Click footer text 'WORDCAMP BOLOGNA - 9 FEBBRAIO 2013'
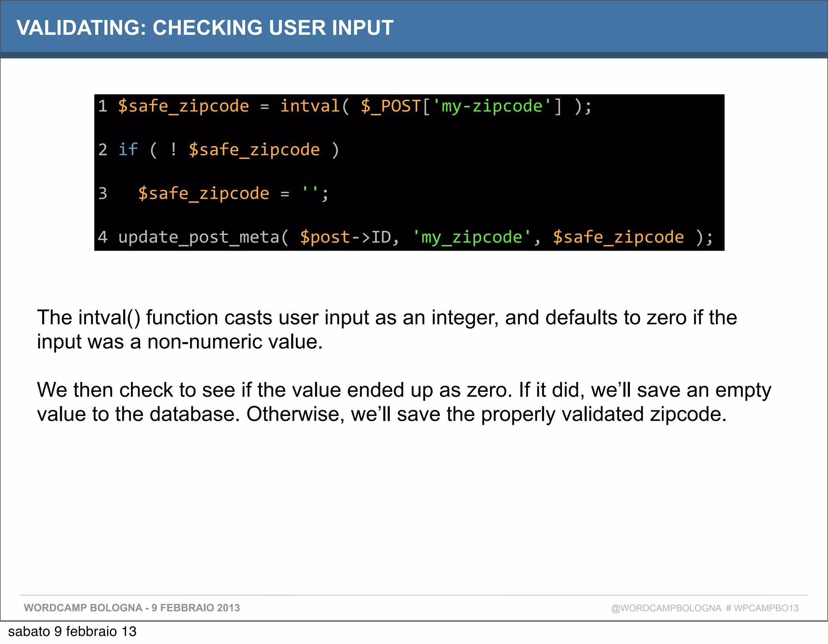Screen dimensions: 828x644 click(132, 608)
